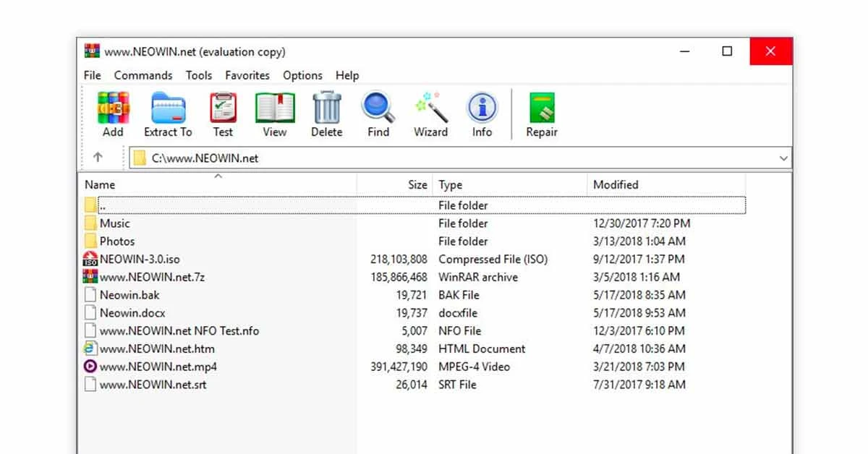
Task: Open the Commands menu
Action: [x=142, y=75]
